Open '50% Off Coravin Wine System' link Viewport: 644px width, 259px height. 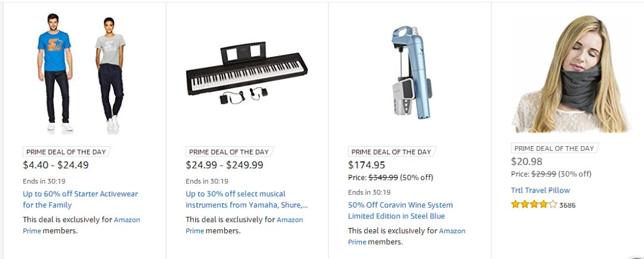401,211
